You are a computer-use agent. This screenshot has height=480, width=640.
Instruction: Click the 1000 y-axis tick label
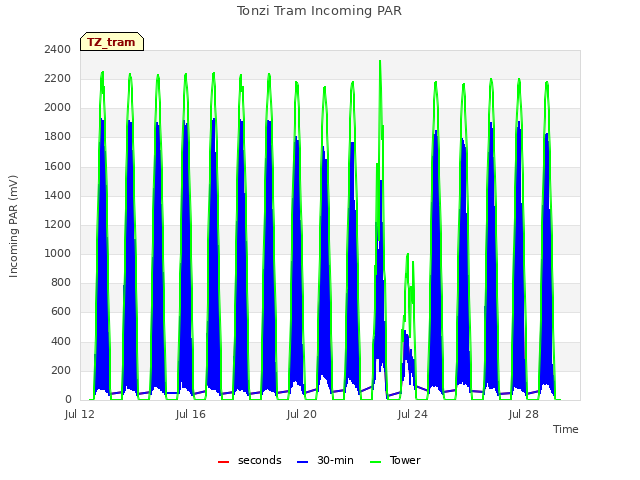(58, 253)
